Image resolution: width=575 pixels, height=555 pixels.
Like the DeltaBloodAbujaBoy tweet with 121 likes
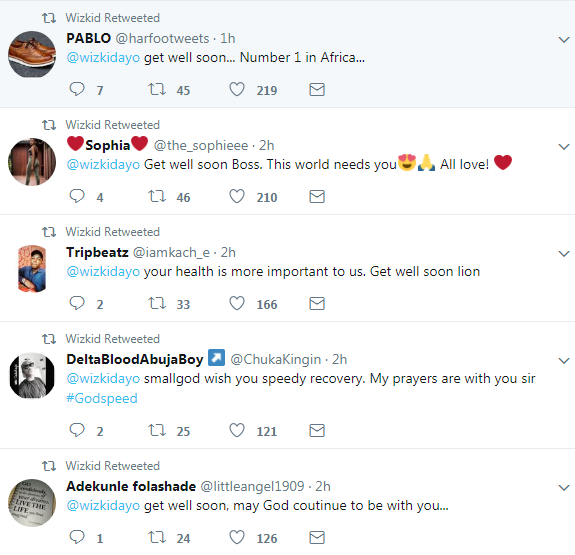coord(237,430)
